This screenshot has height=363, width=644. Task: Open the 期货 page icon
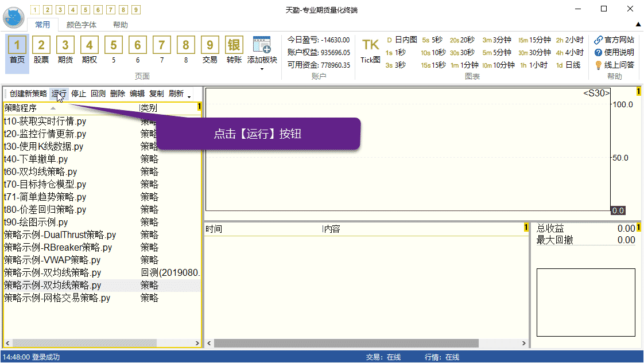65,45
